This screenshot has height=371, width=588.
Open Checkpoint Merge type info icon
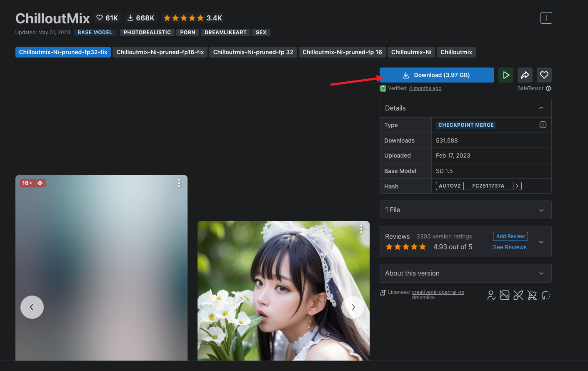(x=543, y=125)
